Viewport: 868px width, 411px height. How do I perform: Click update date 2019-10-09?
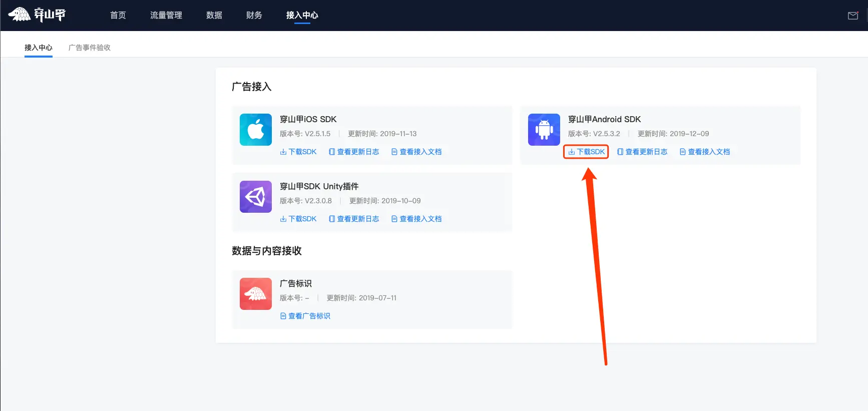[x=401, y=201]
